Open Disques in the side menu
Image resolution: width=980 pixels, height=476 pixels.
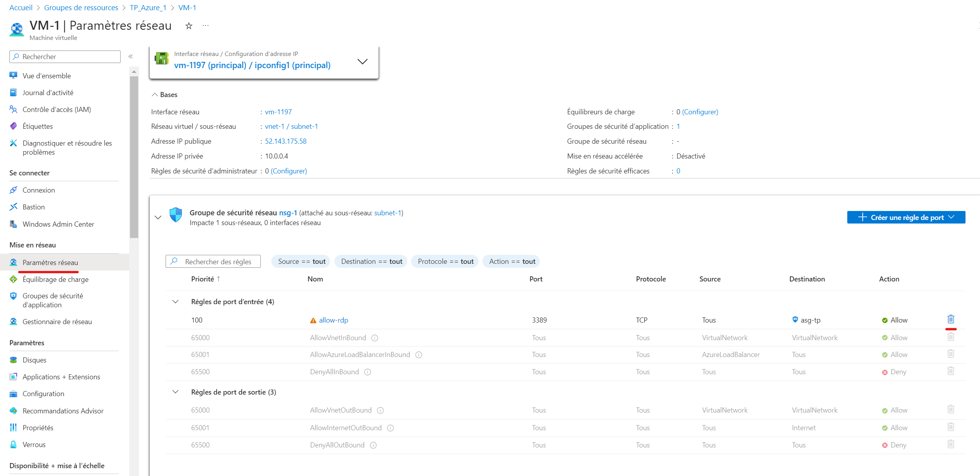(34, 360)
